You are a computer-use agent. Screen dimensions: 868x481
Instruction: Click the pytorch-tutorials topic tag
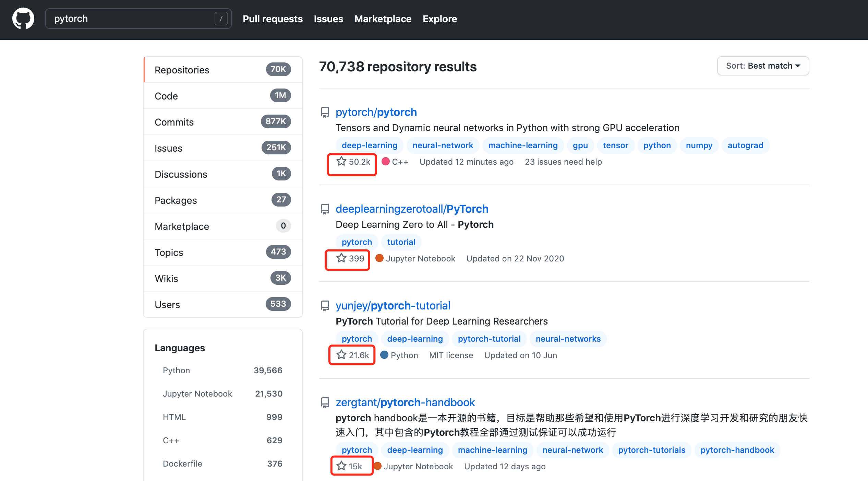(x=652, y=450)
